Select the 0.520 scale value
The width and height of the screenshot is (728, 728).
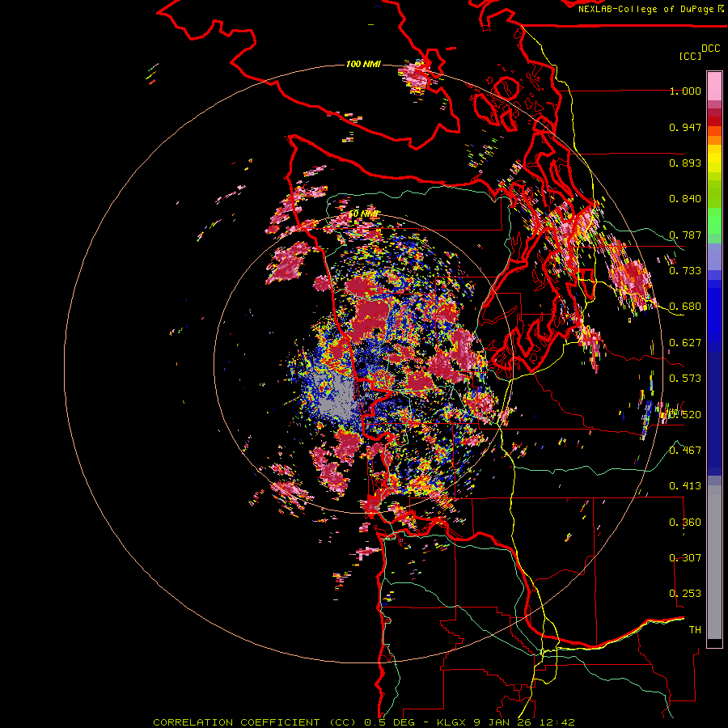click(x=685, y=414)
